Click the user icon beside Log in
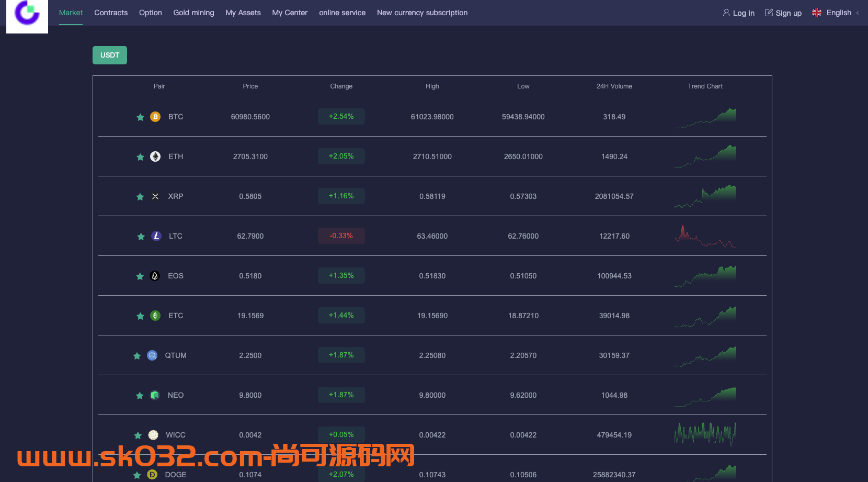Viewport: 868px width, 482px height. point(726,13)
